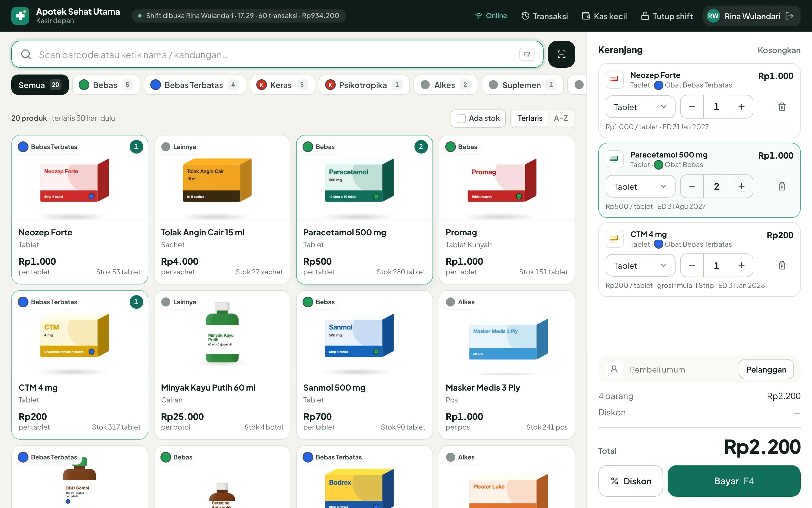Focus the barcode search field
812x508 pixels.
[x=277, y=54]
